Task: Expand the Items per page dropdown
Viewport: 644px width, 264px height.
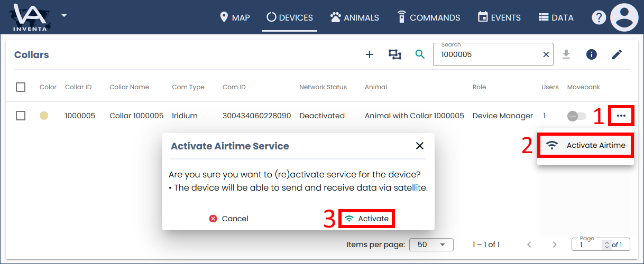Action: (x=431, y=244)
